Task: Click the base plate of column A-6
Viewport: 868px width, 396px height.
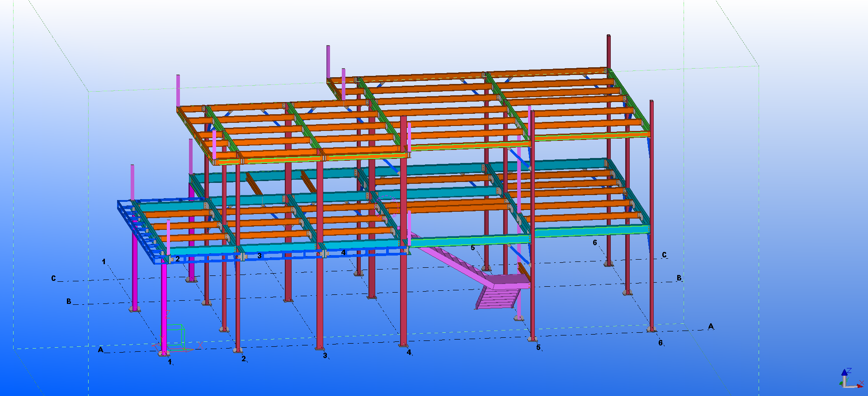Action: (651, 330)
